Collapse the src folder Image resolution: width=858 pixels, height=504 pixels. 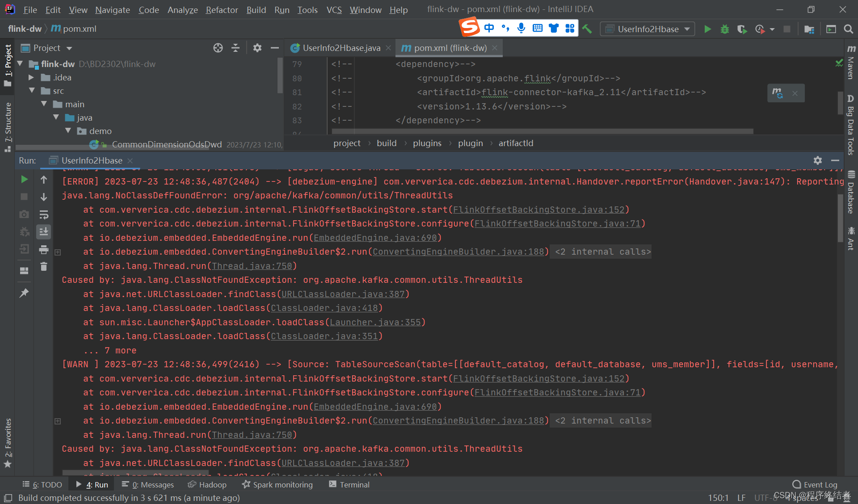click(32, 91)
